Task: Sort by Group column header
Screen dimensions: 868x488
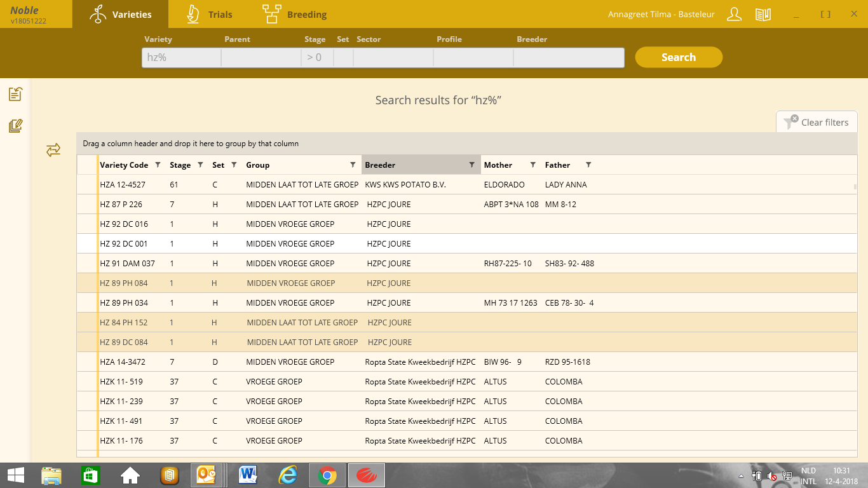Action: click(x=258, y=165)
